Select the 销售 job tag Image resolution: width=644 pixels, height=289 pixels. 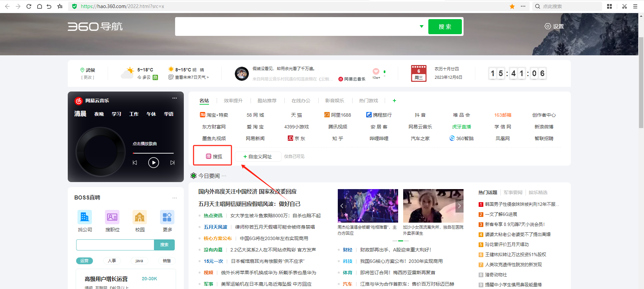tap(167, 261)
